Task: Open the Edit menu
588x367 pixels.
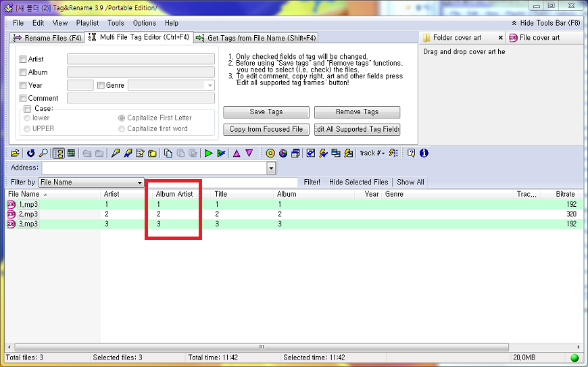Action: 39,23
